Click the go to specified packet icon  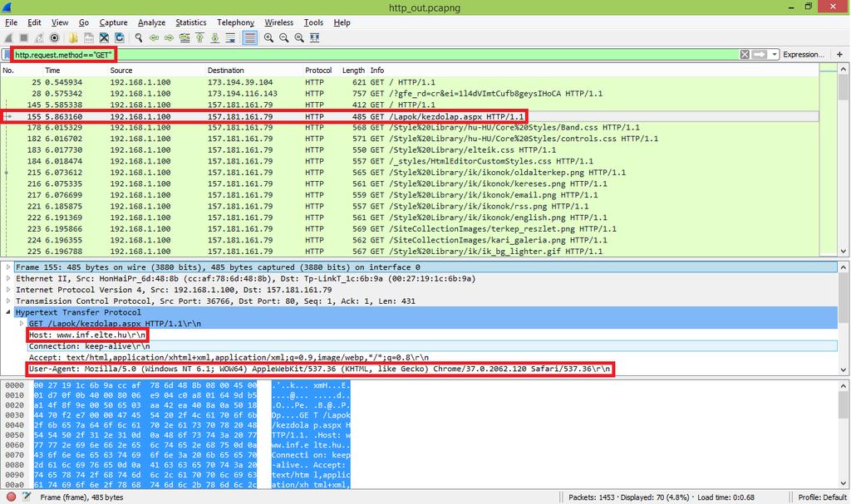click(x=184, y=38)
